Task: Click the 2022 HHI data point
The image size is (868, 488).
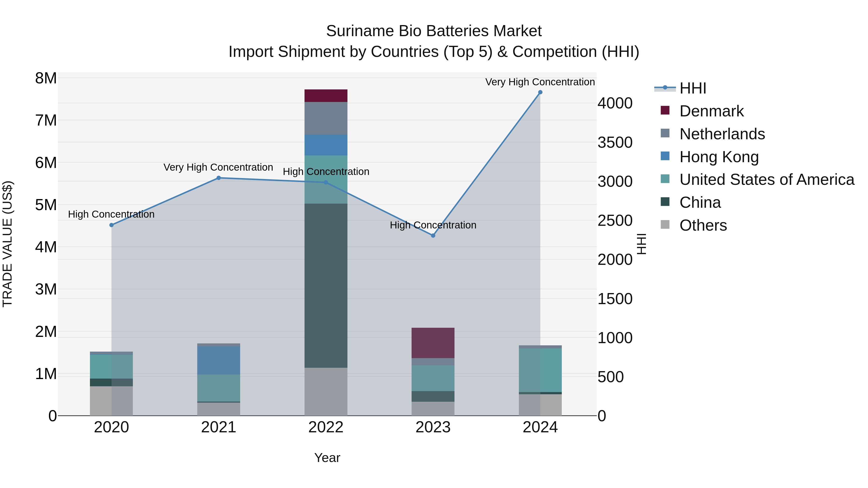Action: [326, 182]
